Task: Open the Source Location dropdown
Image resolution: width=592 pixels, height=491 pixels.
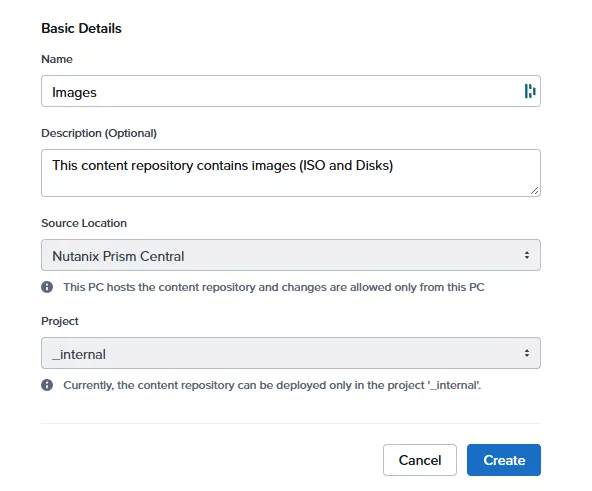Action: 291,255
